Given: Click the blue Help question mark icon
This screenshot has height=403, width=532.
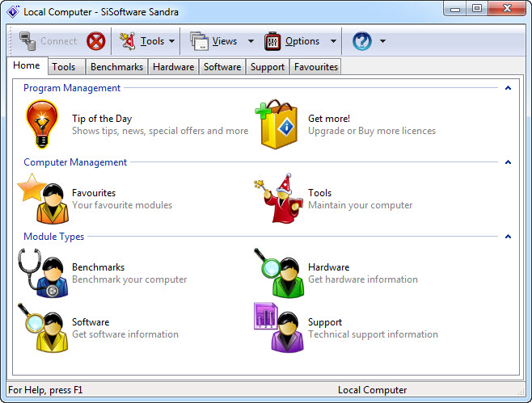Looking at the screenshot, I should (362, 41).
